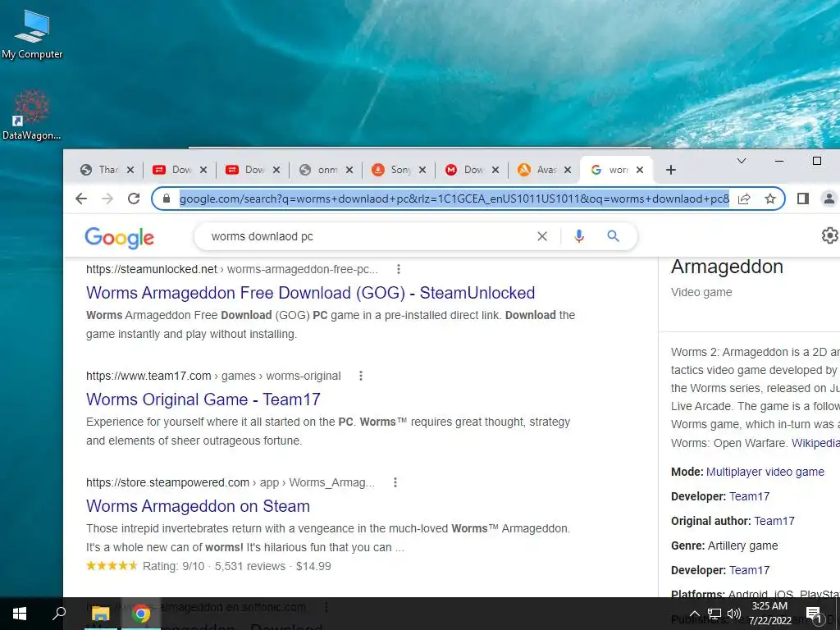This screenshot has width=840, height=630.
Task: Click the volume speaker tray icon
Action: 734,614
